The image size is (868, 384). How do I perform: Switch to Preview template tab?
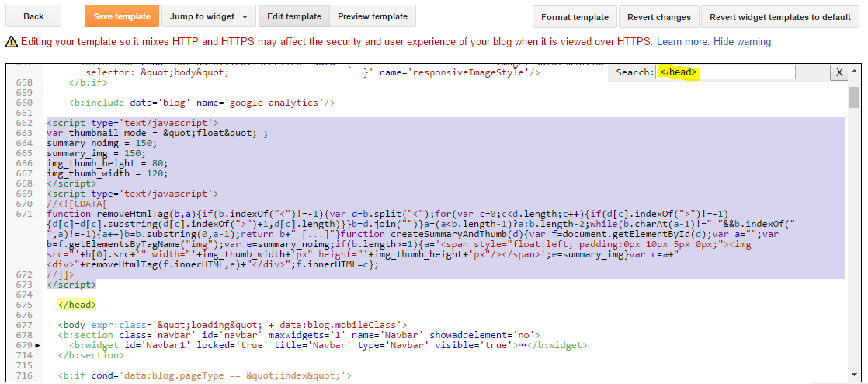pos(373,16)
